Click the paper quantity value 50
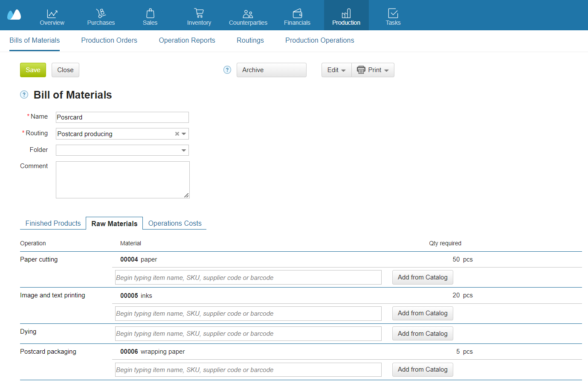Viewport: 588px width, 381px height. [x=456, y=259]
